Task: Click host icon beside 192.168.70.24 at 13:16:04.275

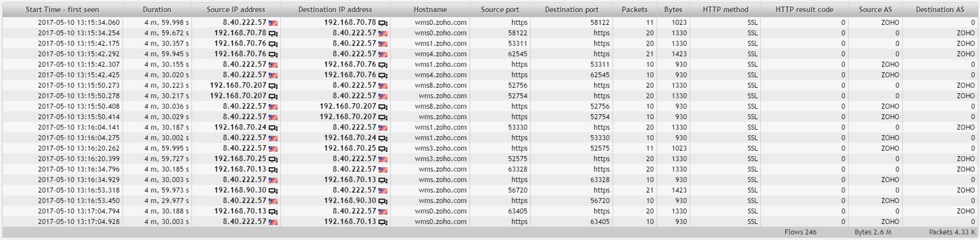Action: coord(383,139)
